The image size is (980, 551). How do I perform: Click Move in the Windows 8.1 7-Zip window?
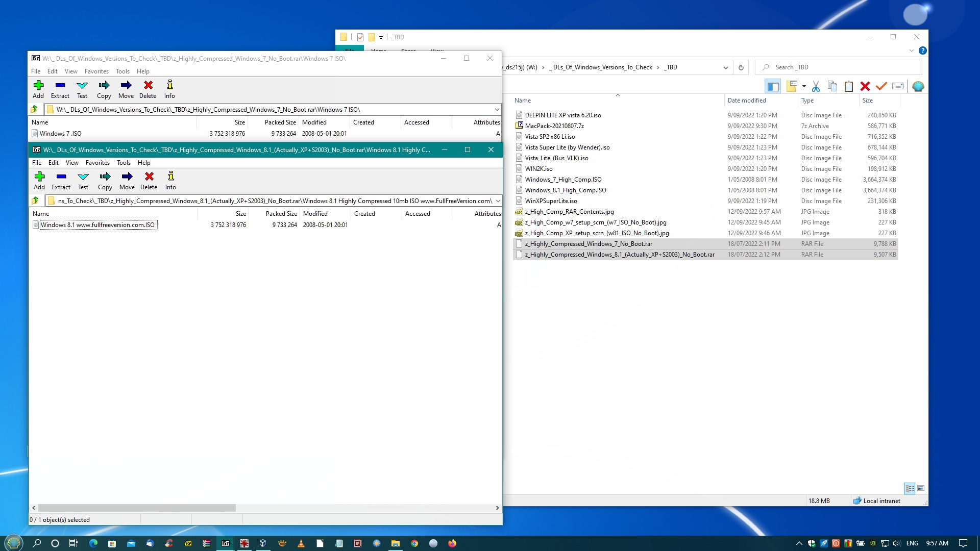click(x=127, y=181)
